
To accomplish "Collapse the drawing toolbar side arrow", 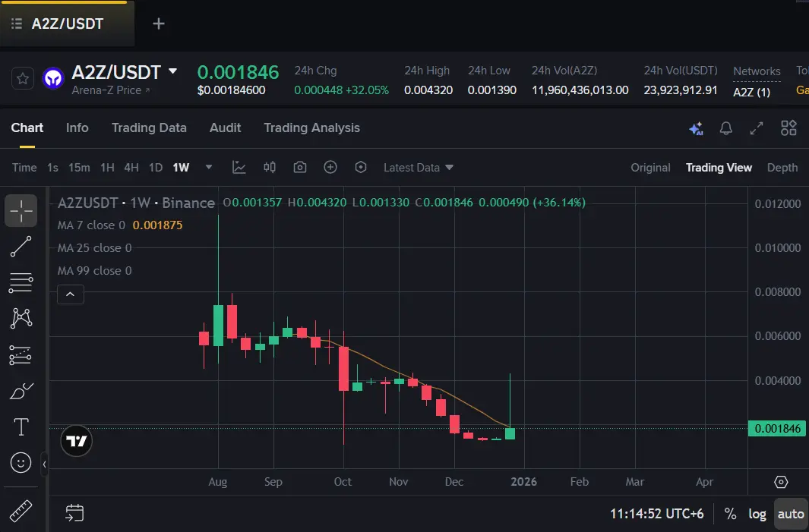I will point(44,464).
